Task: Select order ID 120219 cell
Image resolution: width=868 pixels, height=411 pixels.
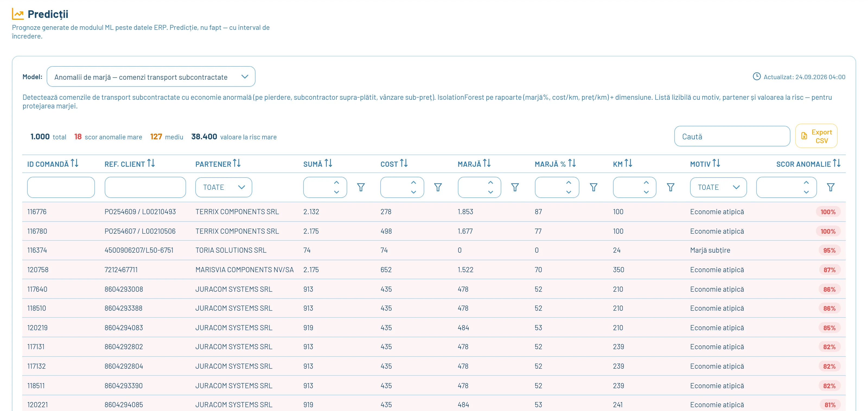Action: click(x=37, y=328)
